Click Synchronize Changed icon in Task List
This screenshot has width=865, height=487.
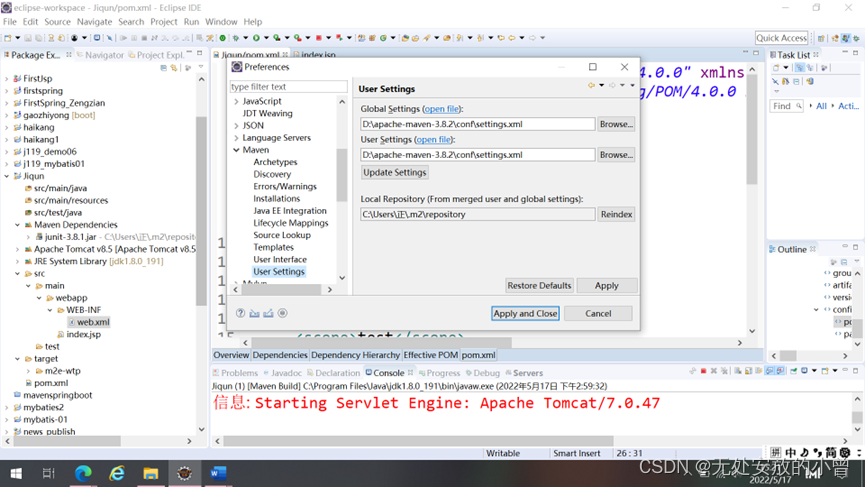pos(810,82)
